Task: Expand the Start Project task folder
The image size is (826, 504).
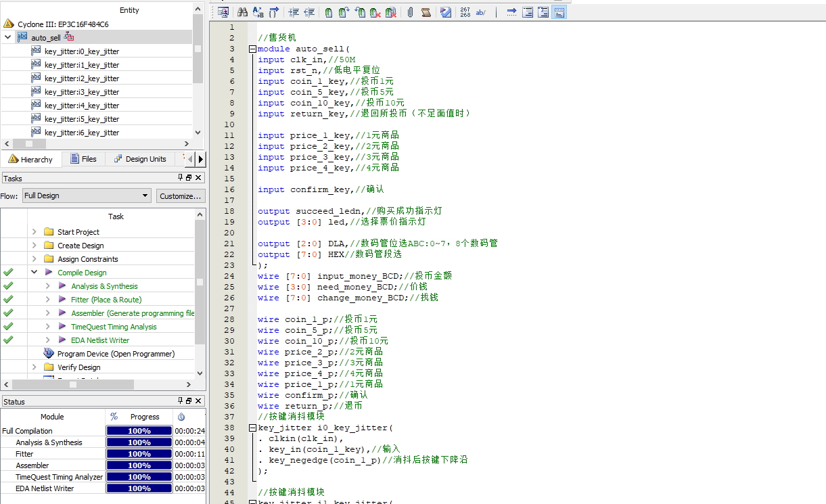Action: pyautogui.click(x=35, y=232)
